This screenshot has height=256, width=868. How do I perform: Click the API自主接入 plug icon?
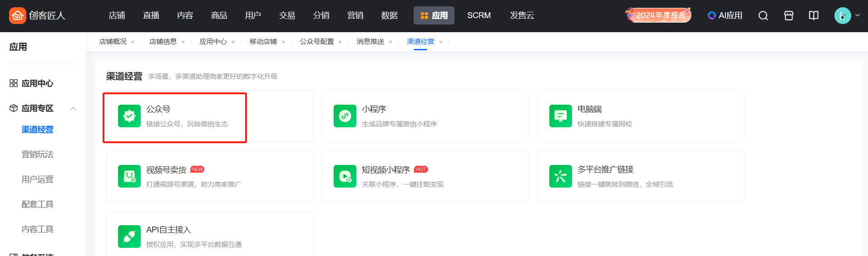[129, 237]
